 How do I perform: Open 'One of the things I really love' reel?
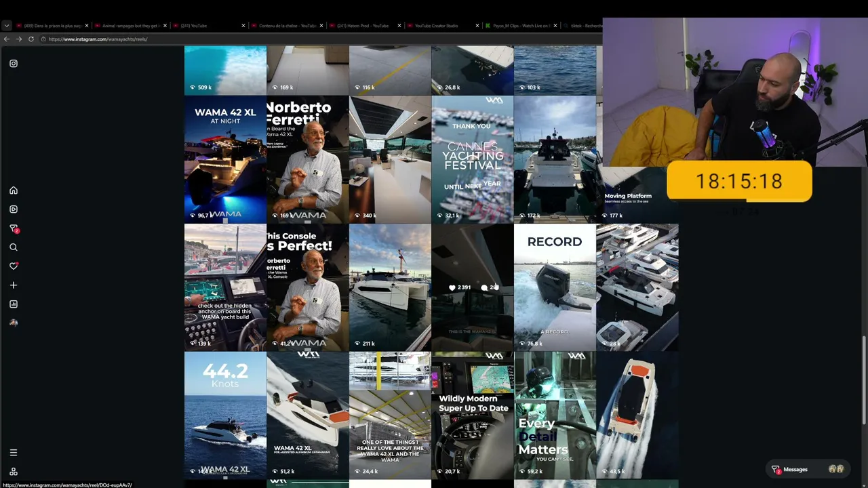[x=390, y=415]
